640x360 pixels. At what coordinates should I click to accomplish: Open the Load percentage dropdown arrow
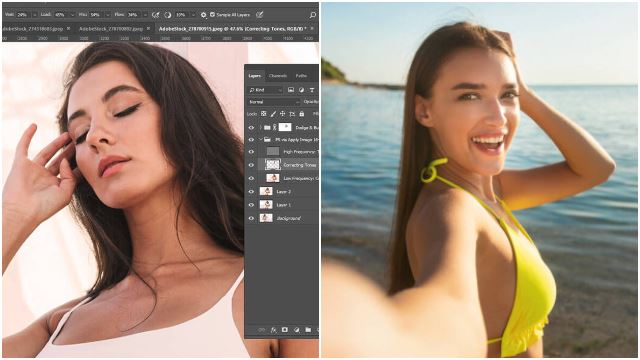73,15
